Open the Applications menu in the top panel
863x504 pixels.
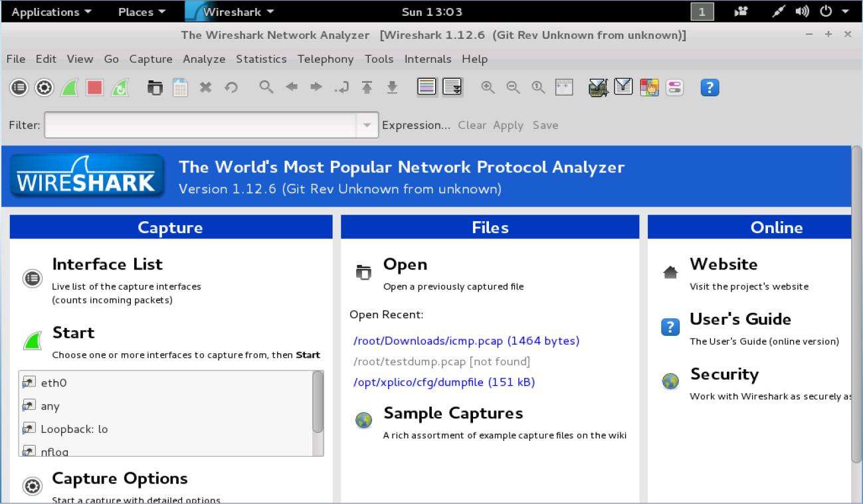[51, 12]
